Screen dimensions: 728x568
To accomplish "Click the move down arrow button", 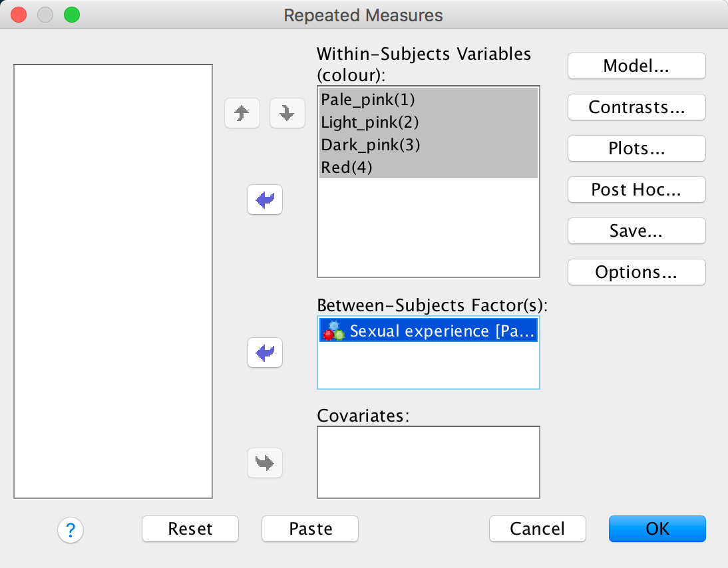I will [x=287, y=114].
